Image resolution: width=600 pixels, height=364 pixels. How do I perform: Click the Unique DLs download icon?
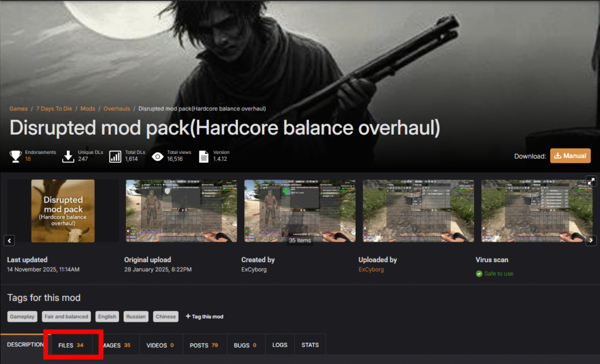pyautogui.click(x=68, y=156)
